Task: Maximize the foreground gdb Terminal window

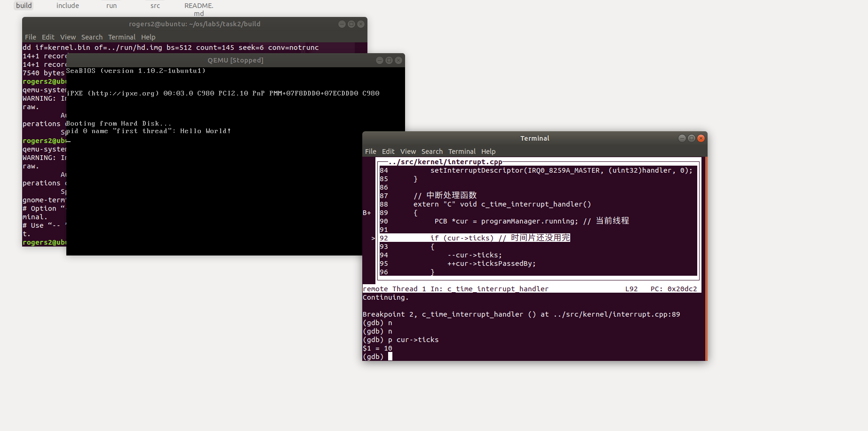Action: pos(691,138)
